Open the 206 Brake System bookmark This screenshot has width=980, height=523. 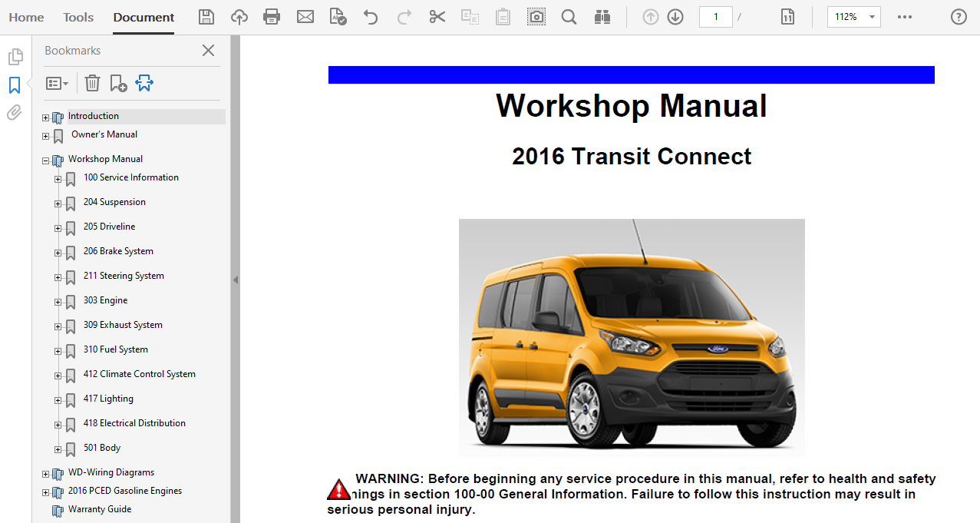tap(118, 251)
